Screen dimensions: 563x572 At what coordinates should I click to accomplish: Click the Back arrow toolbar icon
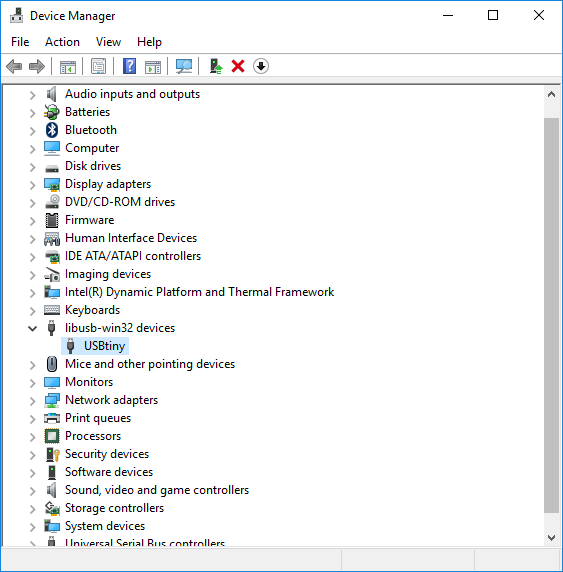(x=14, y=66)
